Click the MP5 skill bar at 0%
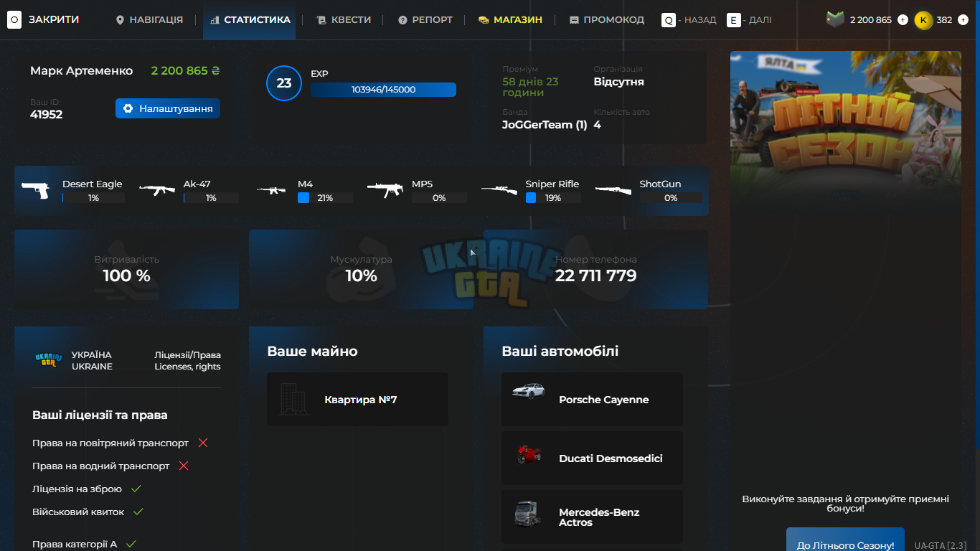Screen dimensions: 980x551 439,198
